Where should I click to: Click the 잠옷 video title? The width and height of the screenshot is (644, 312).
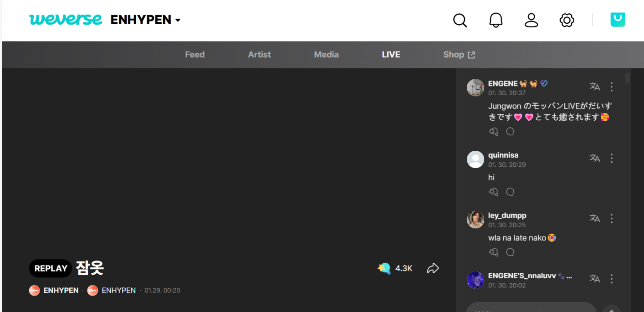(90, 268)
